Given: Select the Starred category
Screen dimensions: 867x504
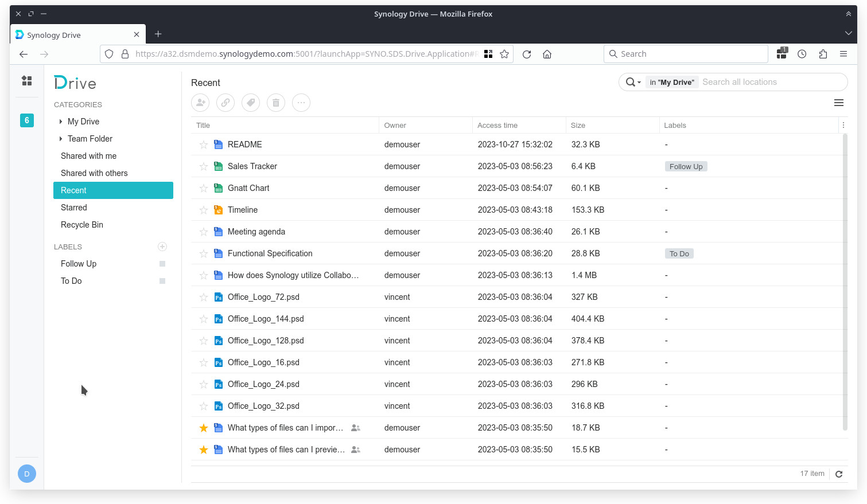Looking at the screenshot, I should 113,208.
